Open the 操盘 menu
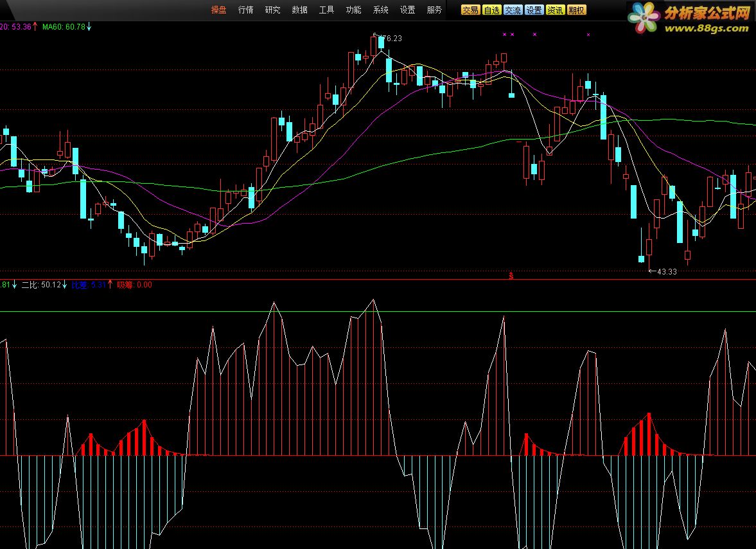The width and height of the screenshot is (756, 549). click(218, 10)
